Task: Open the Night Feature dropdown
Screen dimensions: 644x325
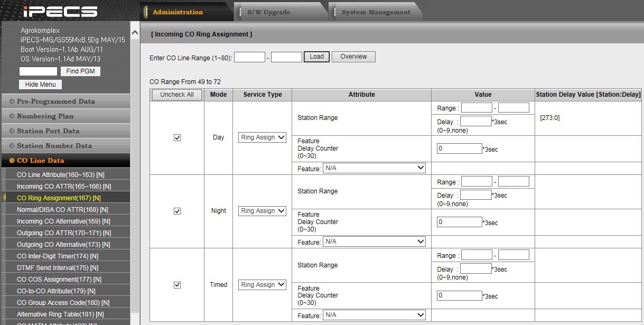Action: tap(374, 242)
